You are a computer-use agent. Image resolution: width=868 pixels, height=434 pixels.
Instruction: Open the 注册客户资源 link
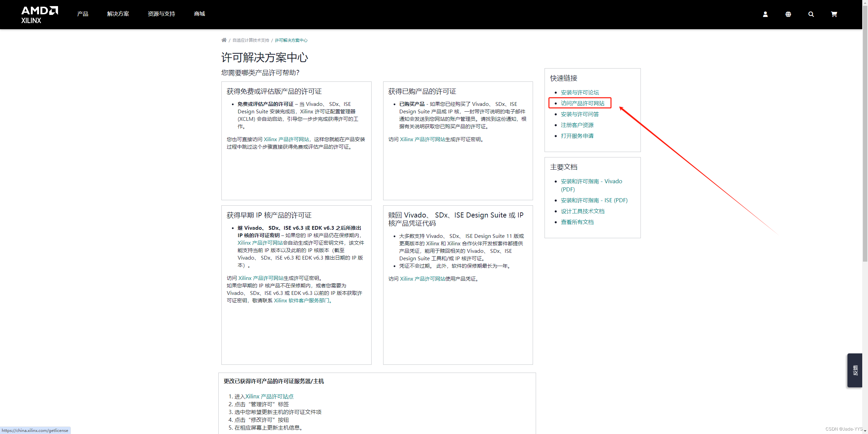[577, 125]
